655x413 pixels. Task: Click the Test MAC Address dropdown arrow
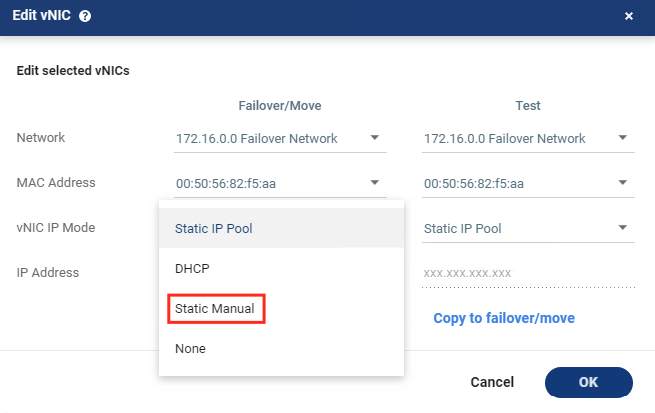click(622, 183)
